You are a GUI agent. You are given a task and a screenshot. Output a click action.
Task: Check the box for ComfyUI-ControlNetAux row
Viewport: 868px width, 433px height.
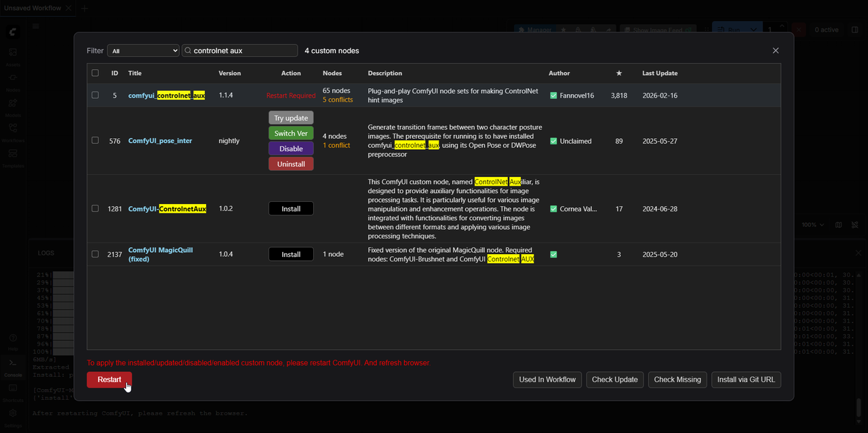[95, 209]
